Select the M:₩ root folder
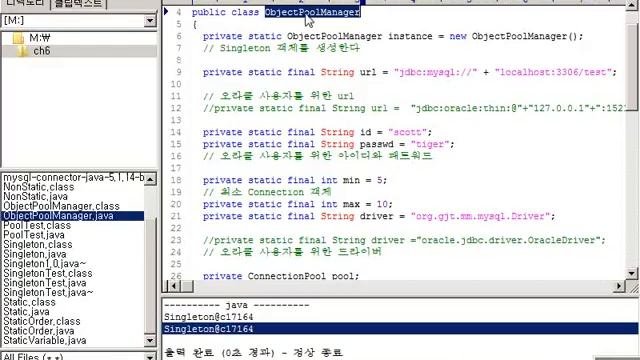 pos(40,38)
